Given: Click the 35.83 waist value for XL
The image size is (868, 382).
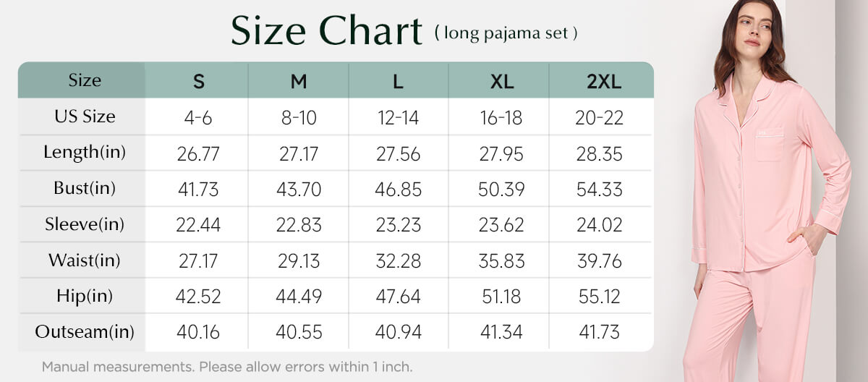Looking at the screenshot, I should [x=500, y=260].
